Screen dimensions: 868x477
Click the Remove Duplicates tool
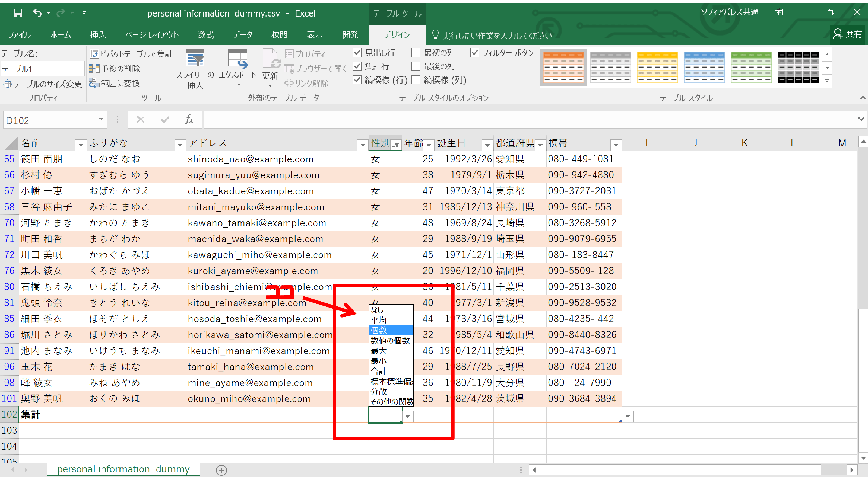tap(115, 69)
